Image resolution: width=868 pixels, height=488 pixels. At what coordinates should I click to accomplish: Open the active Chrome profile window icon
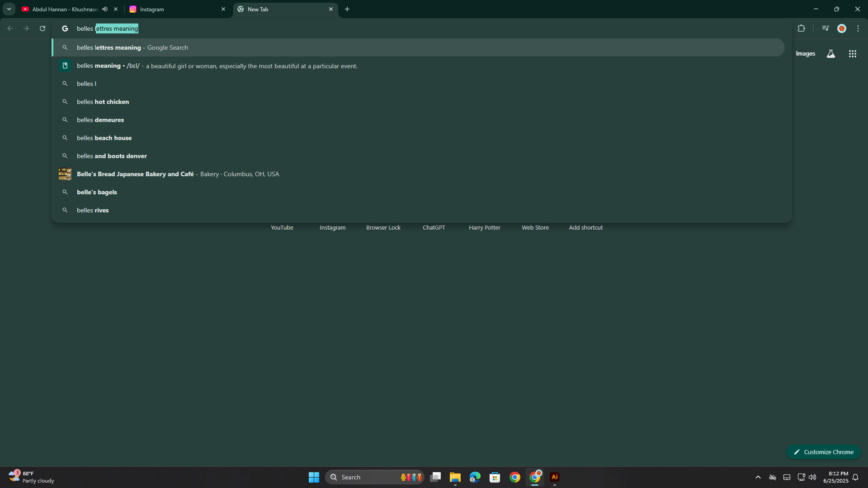click(x=535, y=477)
